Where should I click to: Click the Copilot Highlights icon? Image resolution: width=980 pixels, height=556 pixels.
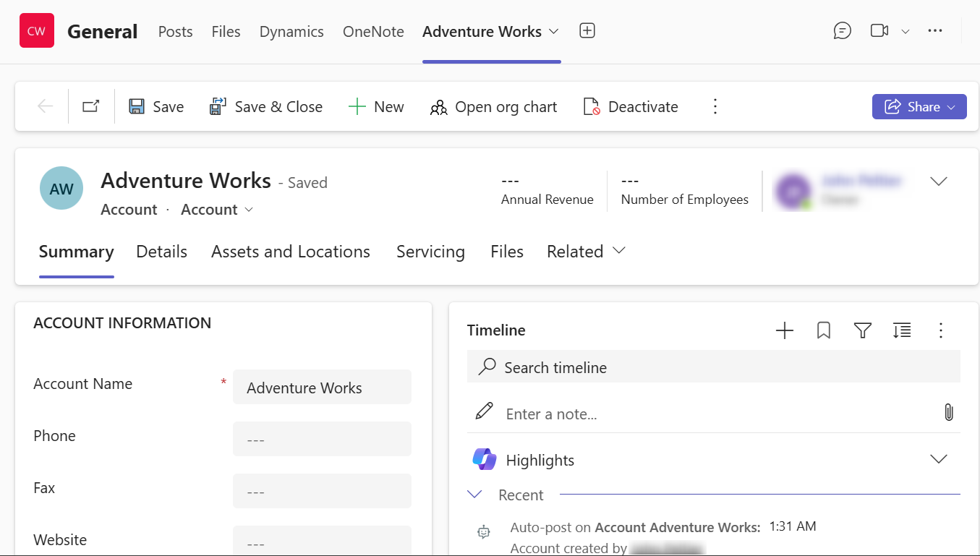click(484, 459)
